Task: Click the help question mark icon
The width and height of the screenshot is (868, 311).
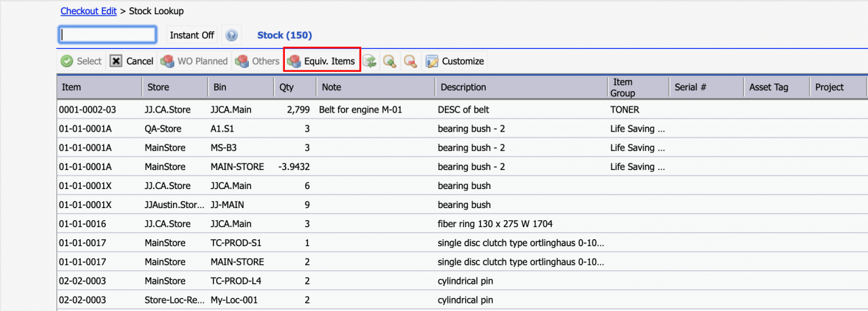Action: [x=231, y=35]
